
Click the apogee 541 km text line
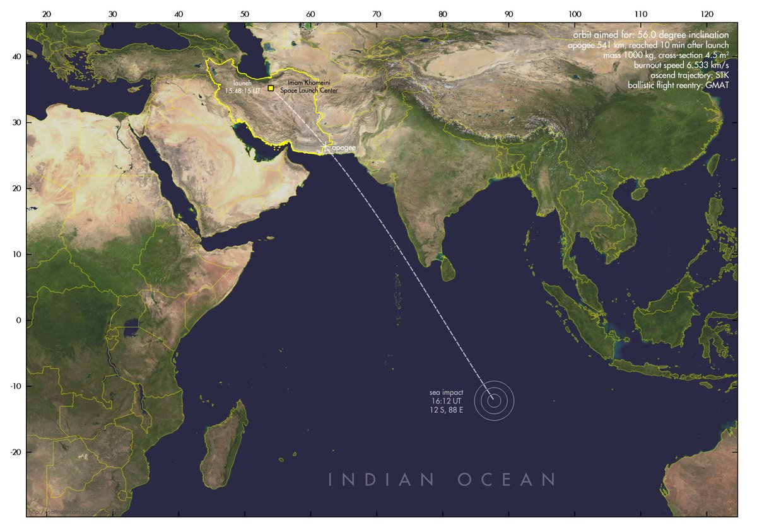(x=648, y=45)
